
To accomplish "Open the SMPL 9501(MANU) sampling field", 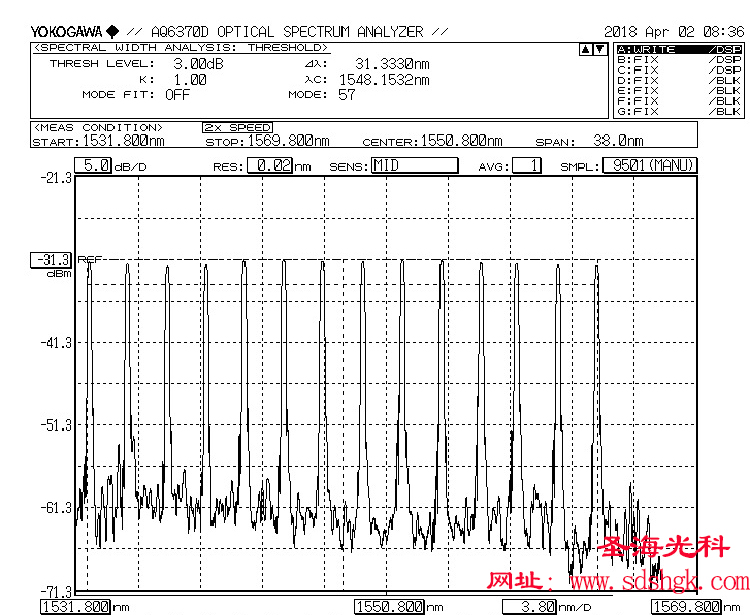I will (x=649, y=166).
